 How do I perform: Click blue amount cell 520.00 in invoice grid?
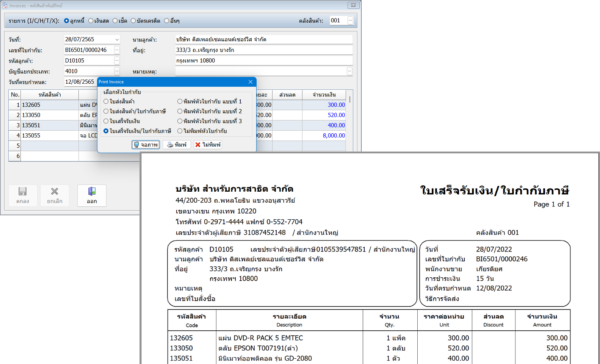324,115
